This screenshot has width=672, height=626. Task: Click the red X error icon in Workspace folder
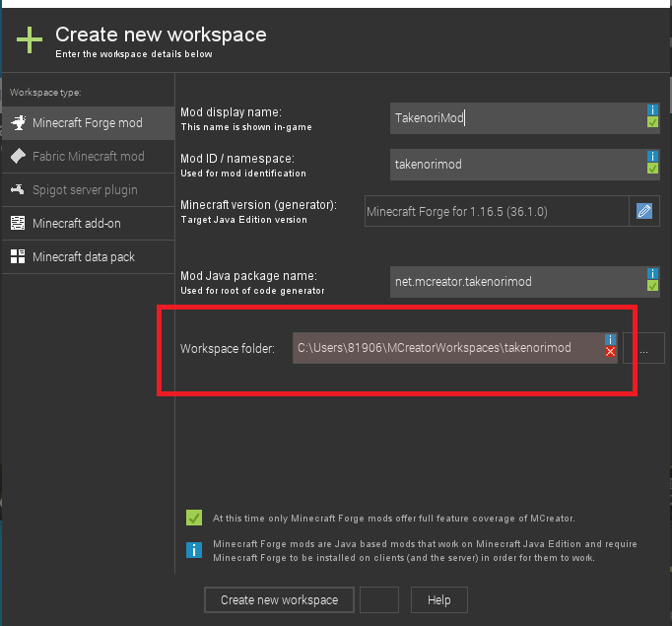(611, 352)
